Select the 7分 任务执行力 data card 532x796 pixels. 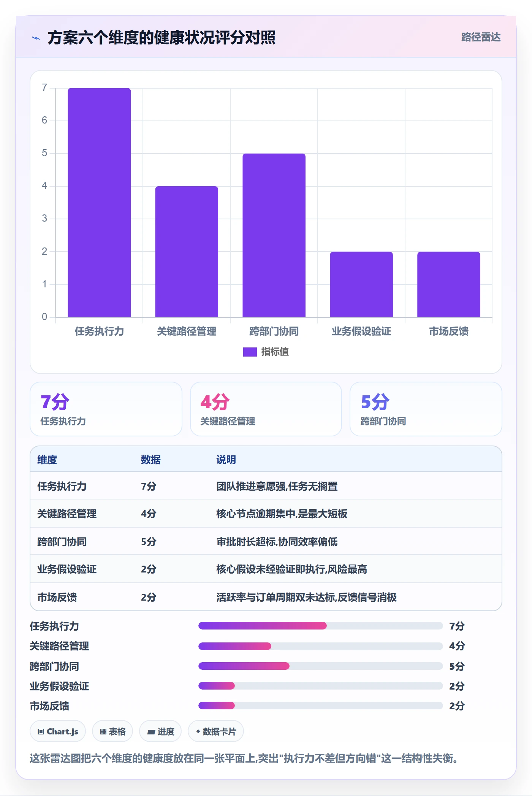[x=106, y=409]
